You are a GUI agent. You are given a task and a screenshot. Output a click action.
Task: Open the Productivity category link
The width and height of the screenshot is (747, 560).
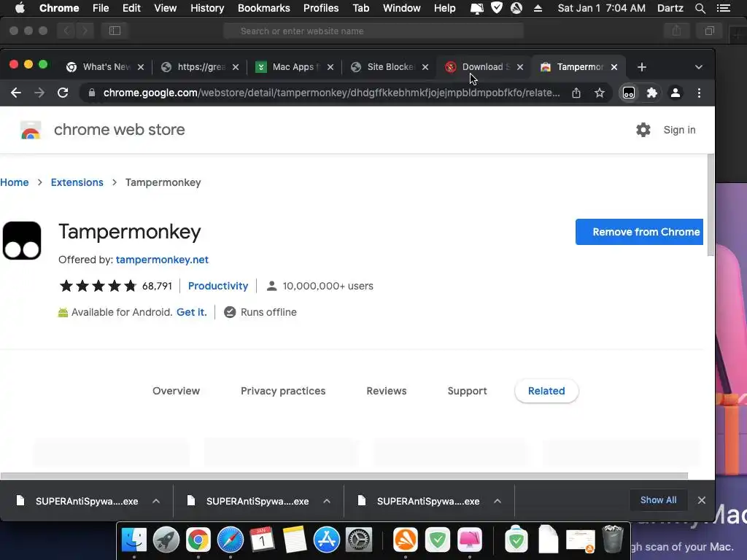[x=218, y=286]
